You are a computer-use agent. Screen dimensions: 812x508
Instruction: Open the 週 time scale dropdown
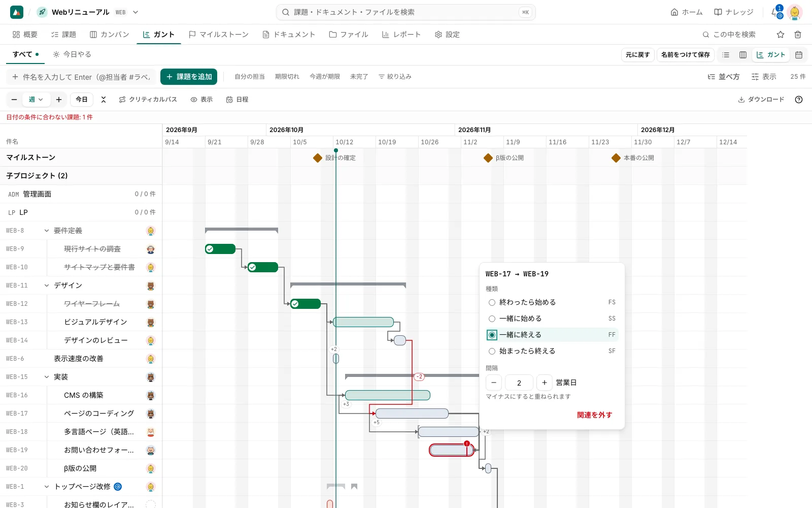36,100
